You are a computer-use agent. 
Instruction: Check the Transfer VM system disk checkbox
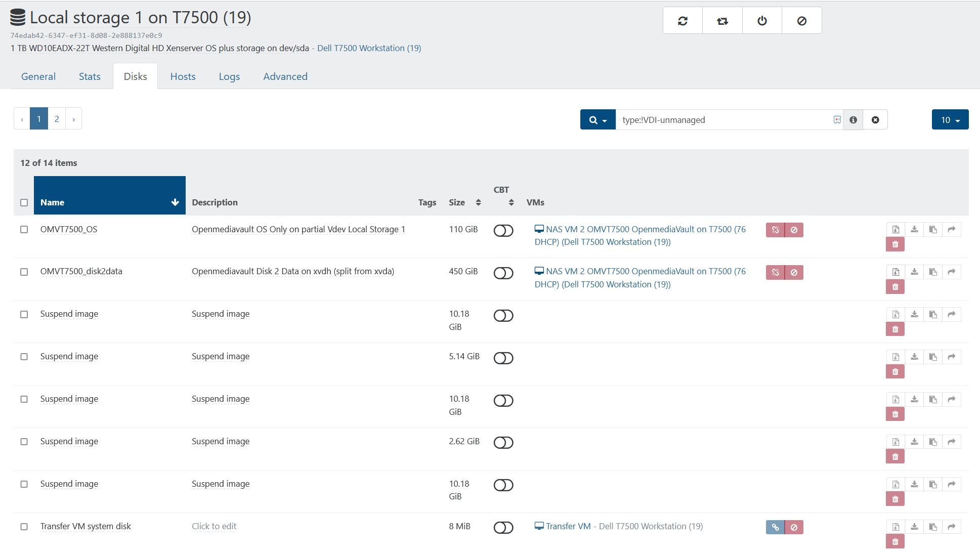tap(24, 527)
